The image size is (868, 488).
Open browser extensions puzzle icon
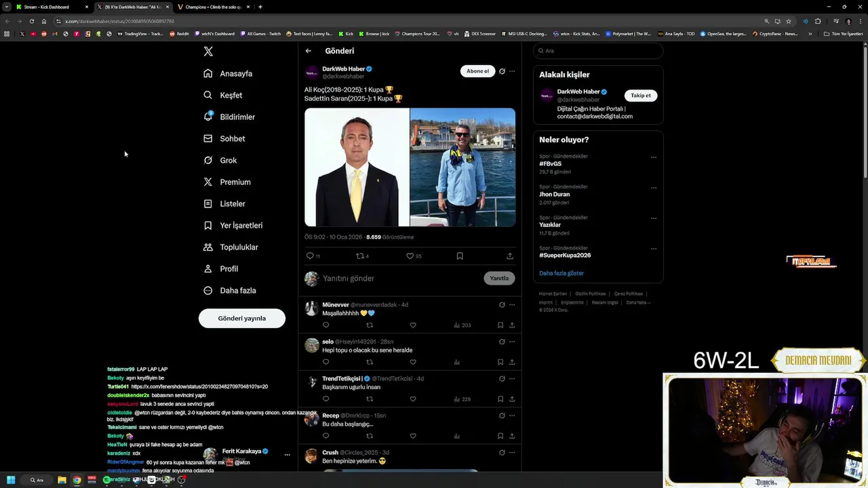pyautogui.click(x=818, y=21)
